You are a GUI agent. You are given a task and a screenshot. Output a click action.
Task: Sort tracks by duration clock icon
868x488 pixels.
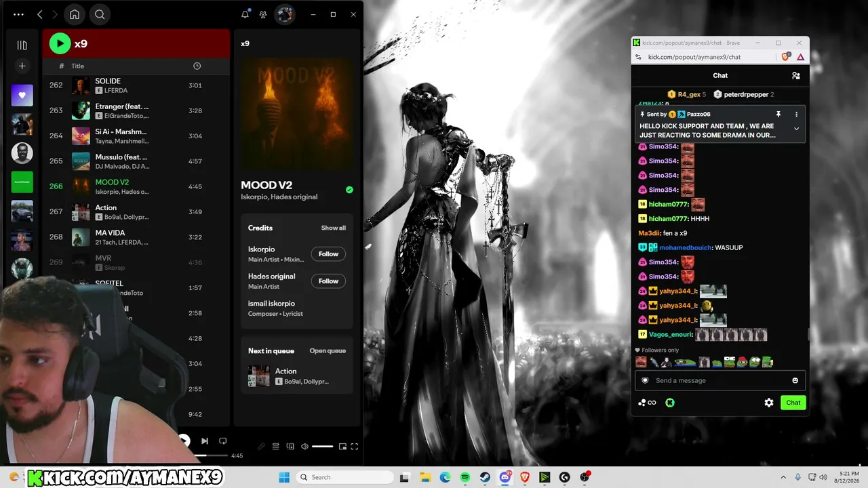pos(197,66)
